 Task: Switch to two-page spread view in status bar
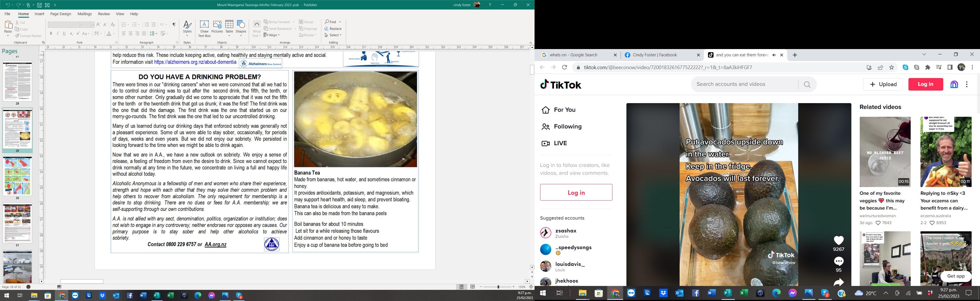point(472,287)
